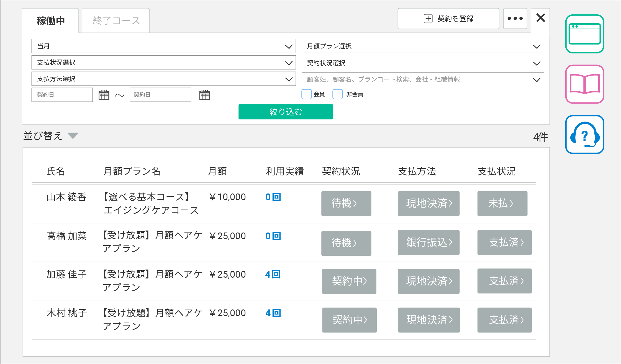Screen dimensions: 621x364
Task: Open the 支払方法選択 dropdown
Action: click(x=163, y=79)
